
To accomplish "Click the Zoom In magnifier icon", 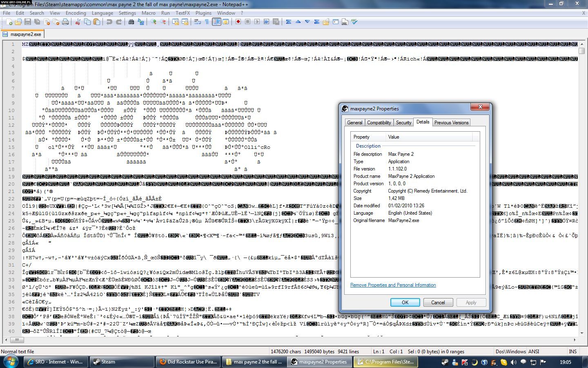I will [154, 22].
